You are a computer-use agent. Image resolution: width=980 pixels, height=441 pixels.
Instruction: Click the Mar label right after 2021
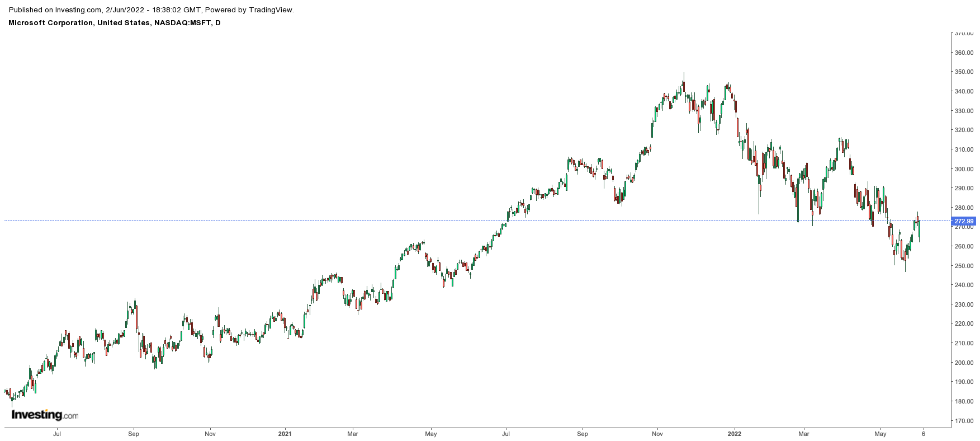pos(353,434)
